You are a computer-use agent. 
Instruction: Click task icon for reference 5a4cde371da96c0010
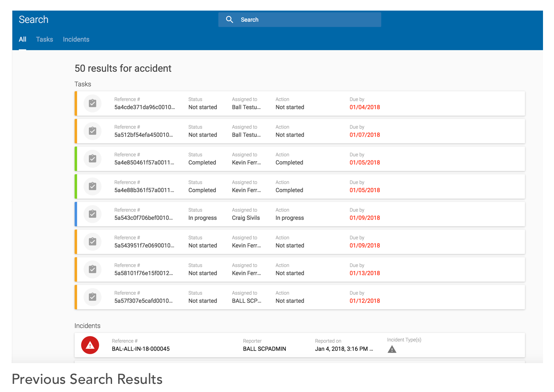point(92,103)
